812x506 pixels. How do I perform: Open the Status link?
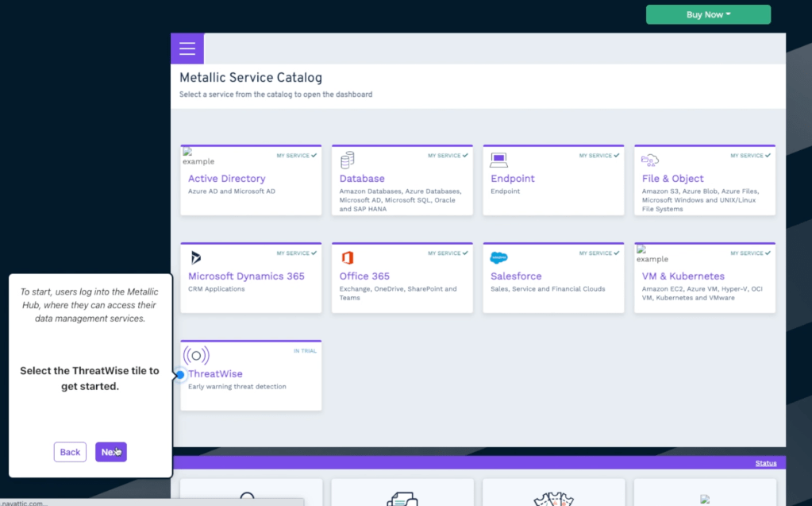766,463
